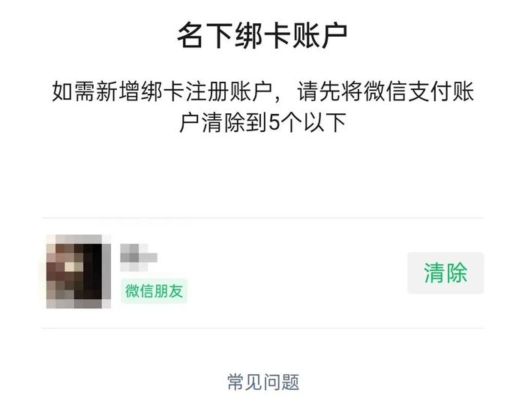Click the characters 账户 in the heading

319,35
